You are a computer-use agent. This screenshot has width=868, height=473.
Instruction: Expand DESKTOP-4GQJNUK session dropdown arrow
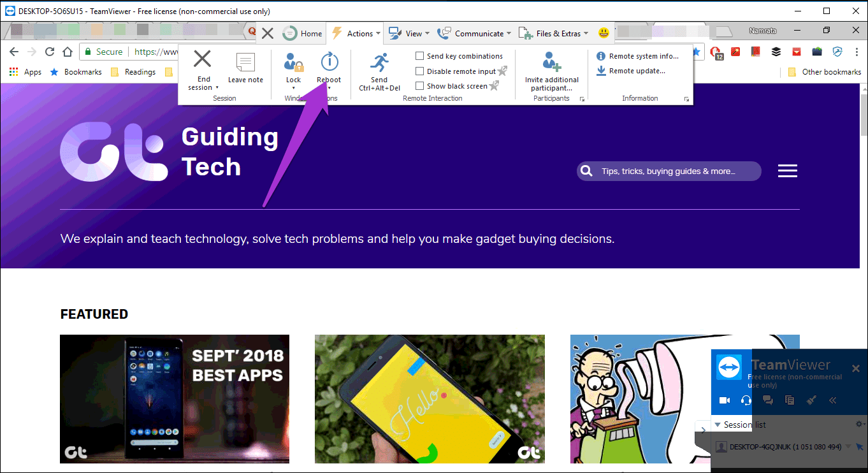(x=848, y=446)
